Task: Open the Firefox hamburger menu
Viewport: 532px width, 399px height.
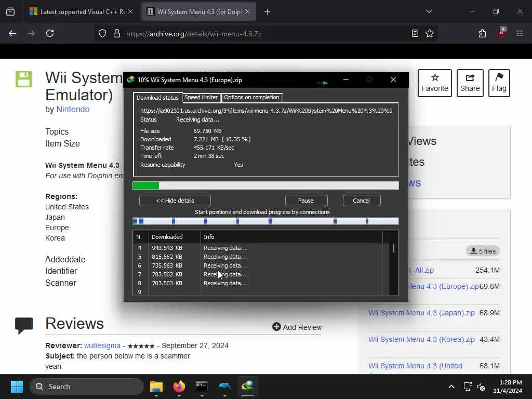Action: point(520,33)
